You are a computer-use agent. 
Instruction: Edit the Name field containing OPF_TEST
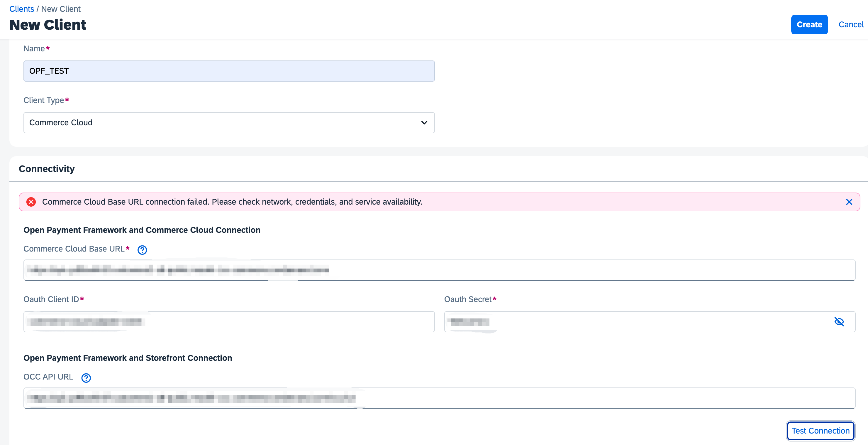[x=229, y=71]
